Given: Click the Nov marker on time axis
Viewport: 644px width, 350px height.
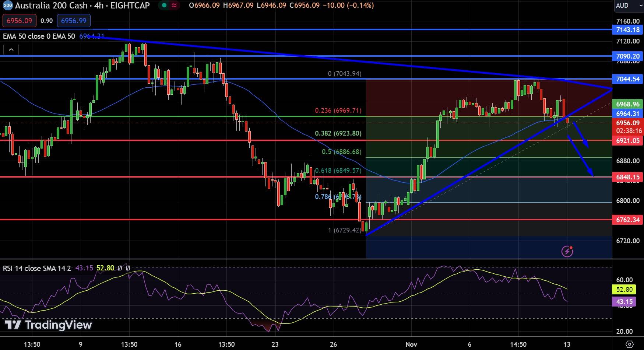Looking at the screenshot, I should pyautogui.click(x=411, y=344).
